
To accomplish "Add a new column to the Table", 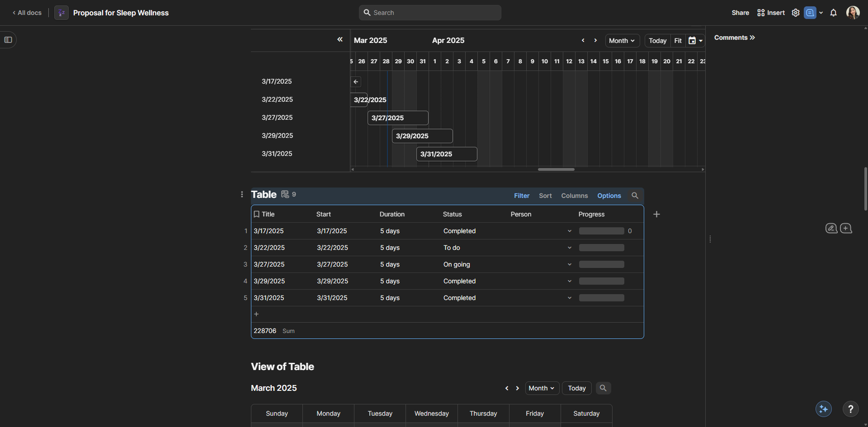I will pos(656,214).
